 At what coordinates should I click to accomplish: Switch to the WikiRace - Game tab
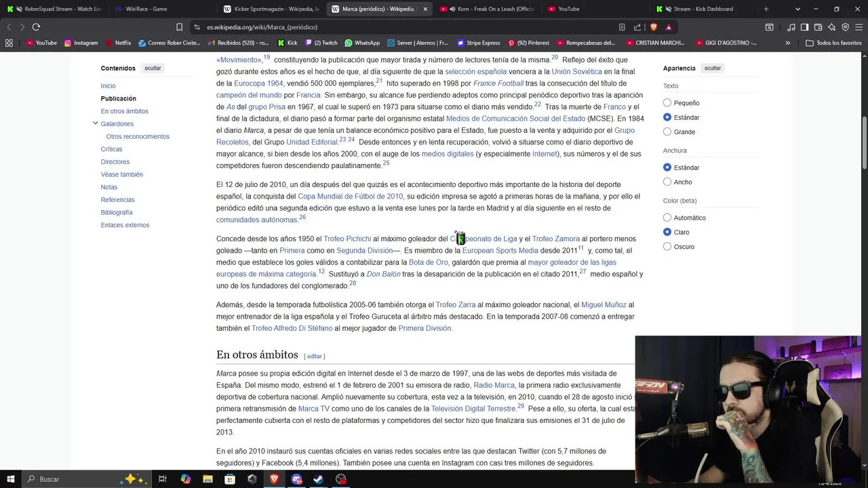pos(163,9)
